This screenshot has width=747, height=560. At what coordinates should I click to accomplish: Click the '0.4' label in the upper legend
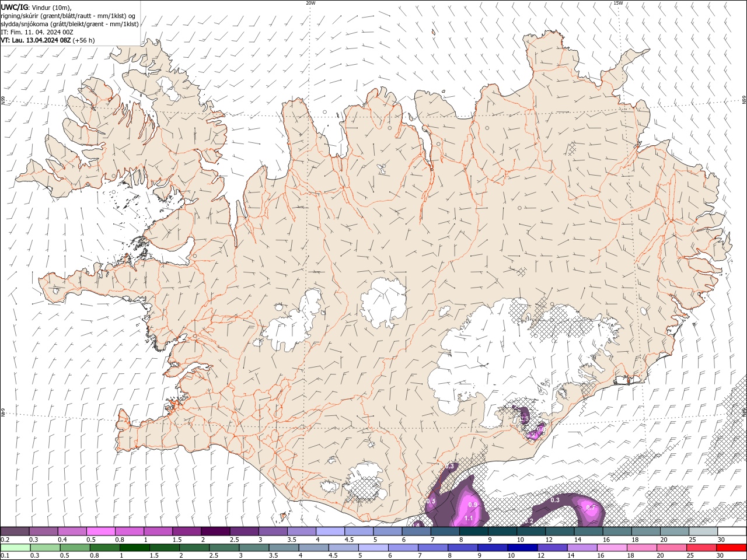coord(62,540)
